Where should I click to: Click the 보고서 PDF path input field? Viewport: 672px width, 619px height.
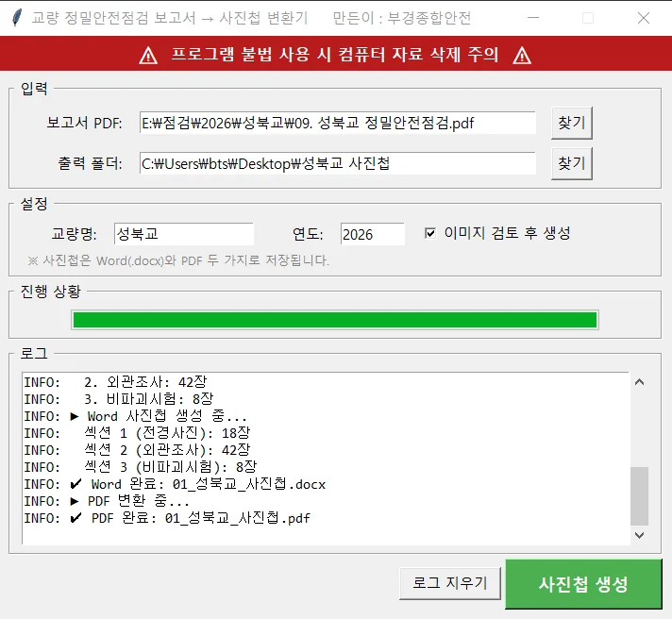click(338, 124)
